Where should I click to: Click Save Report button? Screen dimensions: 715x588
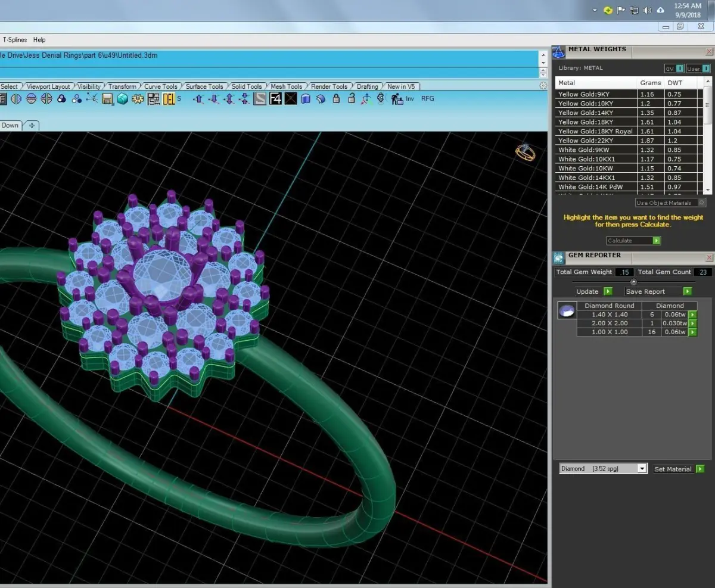658,291
